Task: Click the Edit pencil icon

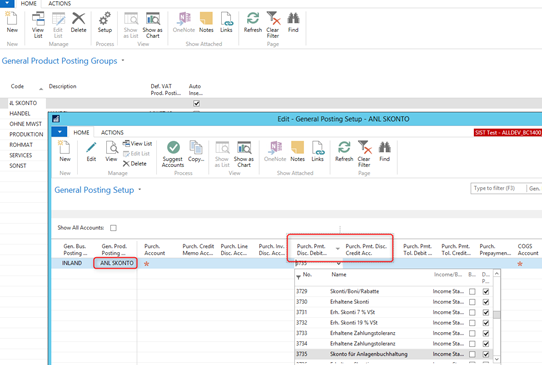Action: (91, 151)
